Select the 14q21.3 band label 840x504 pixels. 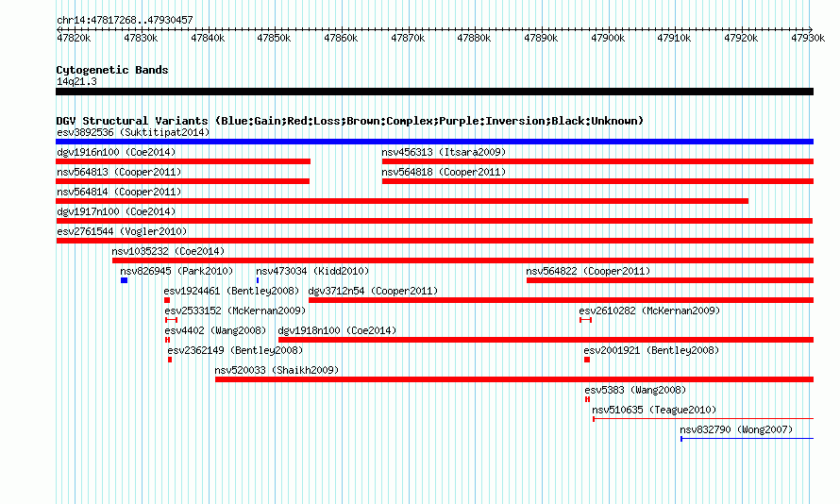coord(76,81)
